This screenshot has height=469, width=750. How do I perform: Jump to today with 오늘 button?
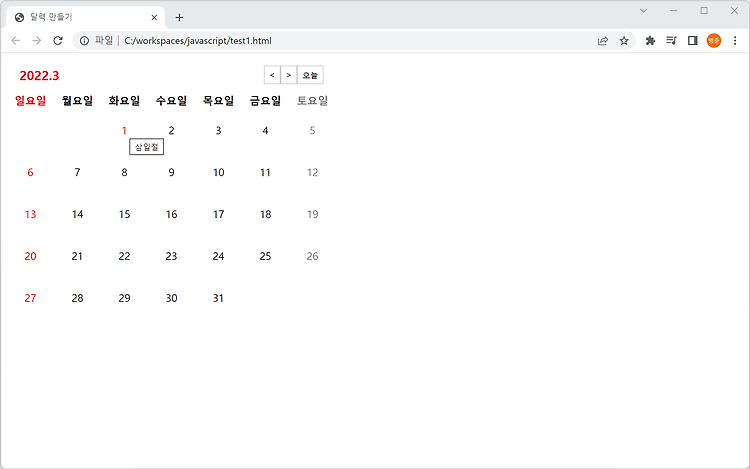pos(310,75)
